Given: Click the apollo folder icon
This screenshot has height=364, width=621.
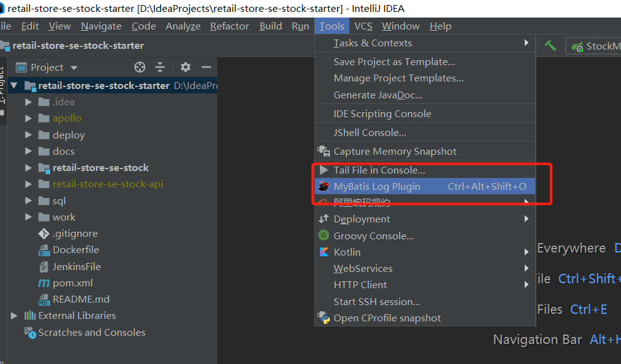Looking at the screenshot, I should pyautogui.click(x=43, y=118).
